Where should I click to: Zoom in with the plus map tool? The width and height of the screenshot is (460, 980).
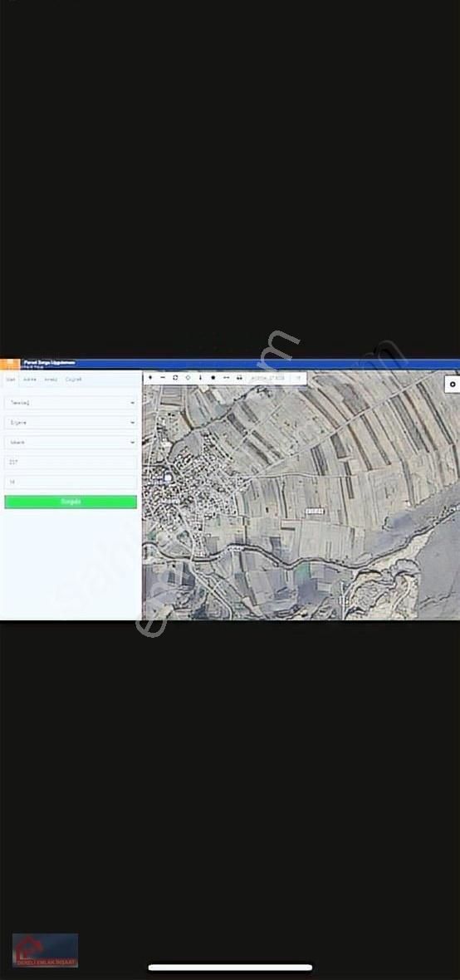(150, 378)
